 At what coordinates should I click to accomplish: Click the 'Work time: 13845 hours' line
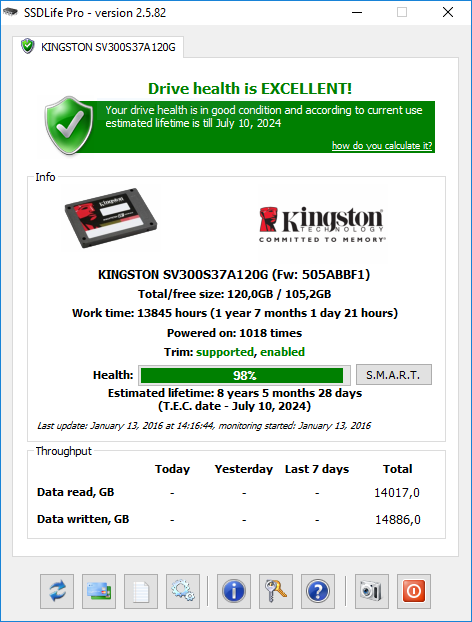[235, 313]
